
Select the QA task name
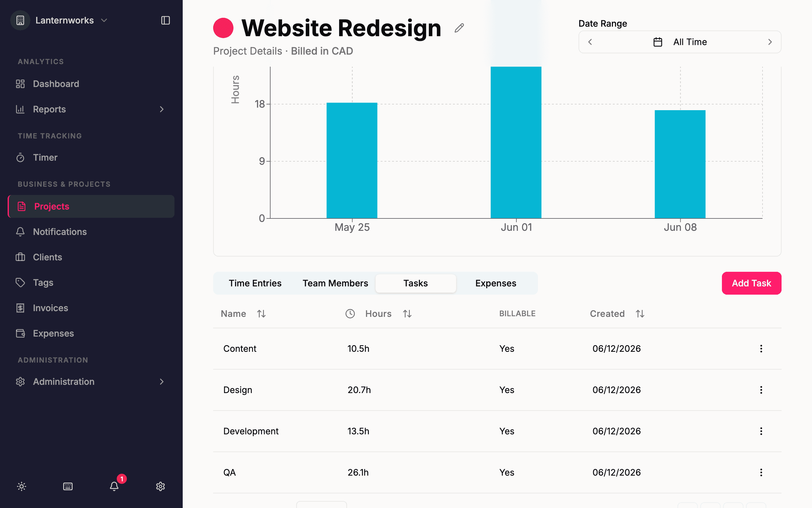pyautogui.click(x=230, y=472)
